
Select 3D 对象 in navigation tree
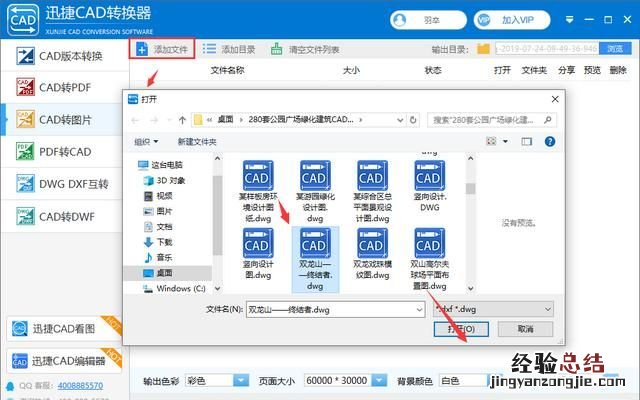pos(164,180)
